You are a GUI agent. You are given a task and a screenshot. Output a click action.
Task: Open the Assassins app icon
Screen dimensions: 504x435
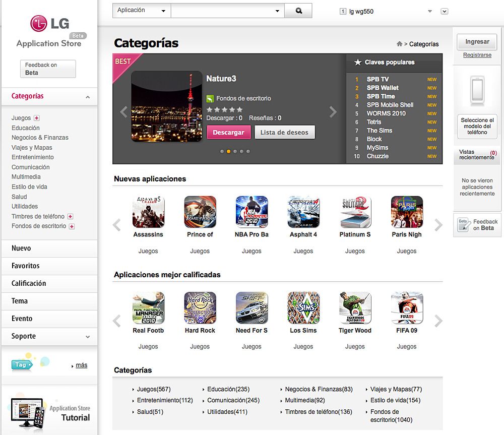148,212
